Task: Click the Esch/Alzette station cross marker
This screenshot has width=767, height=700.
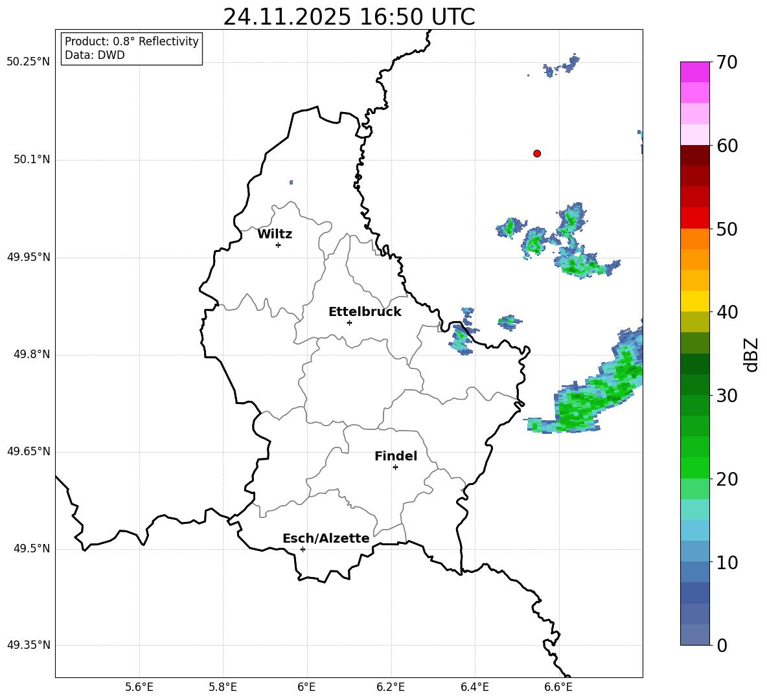Action: click(x=303, y=549)
